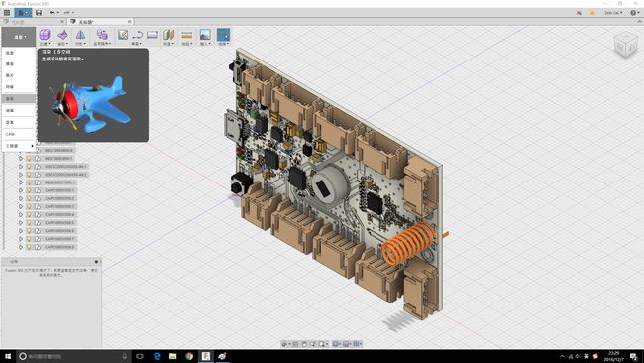This screenshot has width=644, height=363.
Task: Click the comments panel round button
Action: pos(96,262)
